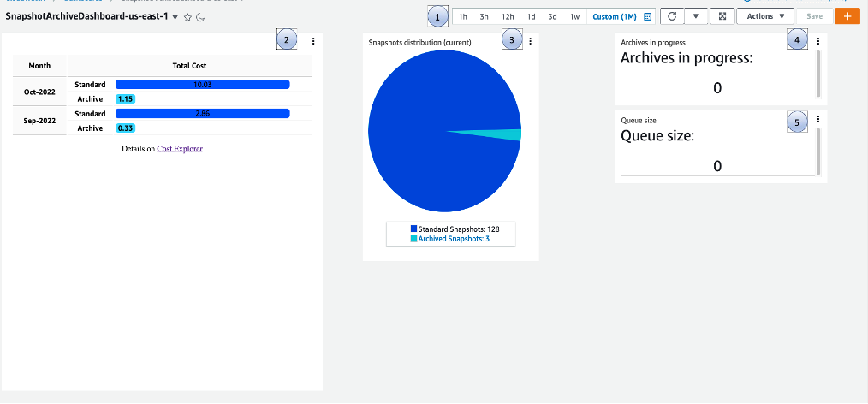Open the Queue size widget menu
This screenshot has width=868, height=404.
(x=818, y=119)
